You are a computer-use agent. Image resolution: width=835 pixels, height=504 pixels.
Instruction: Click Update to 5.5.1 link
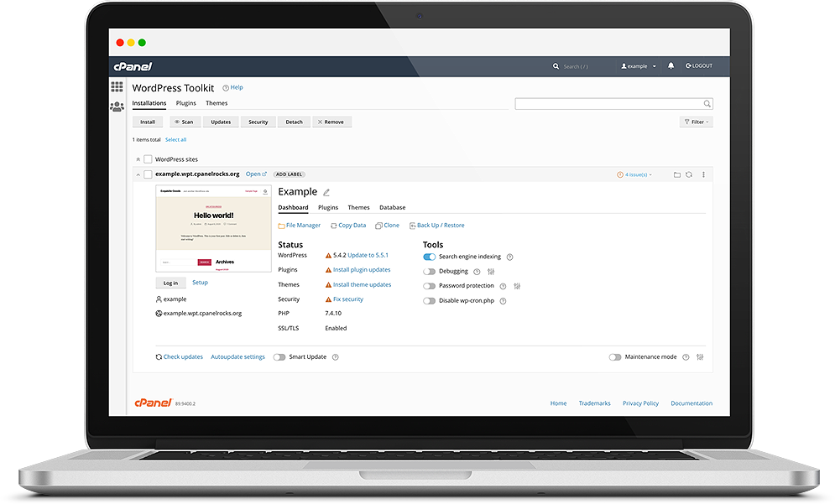pyautogui.click(x=368, y=255)
